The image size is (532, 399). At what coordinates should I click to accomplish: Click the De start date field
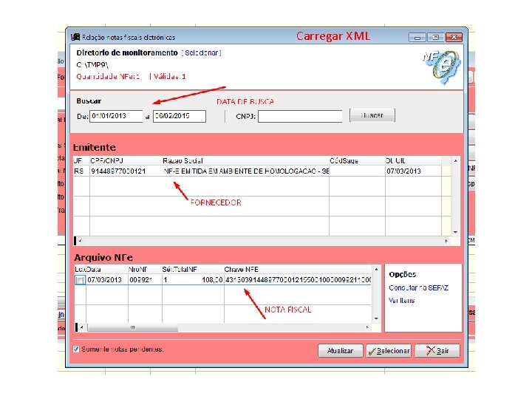point(116,116)
